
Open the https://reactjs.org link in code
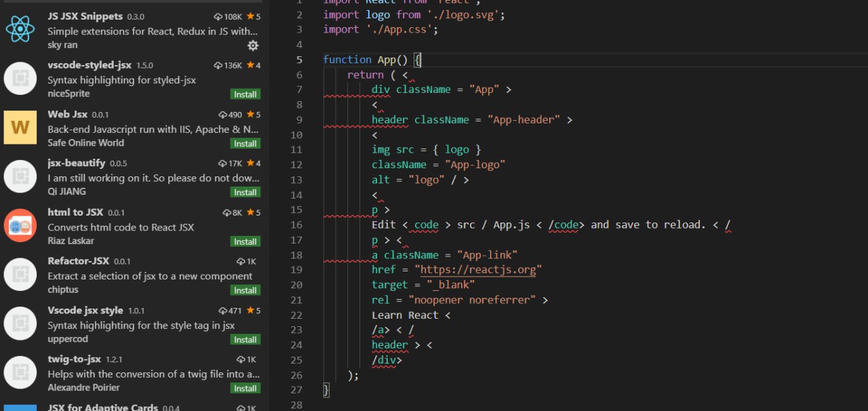[x=478, y=270]
